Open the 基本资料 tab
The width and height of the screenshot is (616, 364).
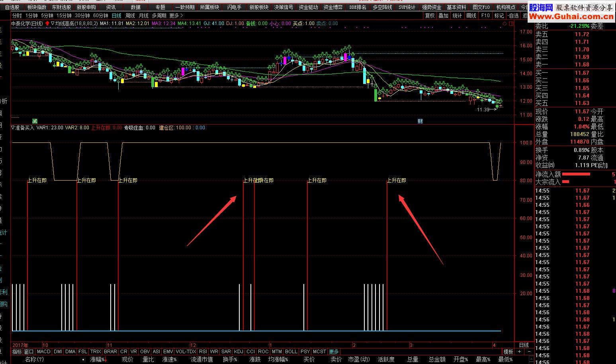click(x=456, y=7)
